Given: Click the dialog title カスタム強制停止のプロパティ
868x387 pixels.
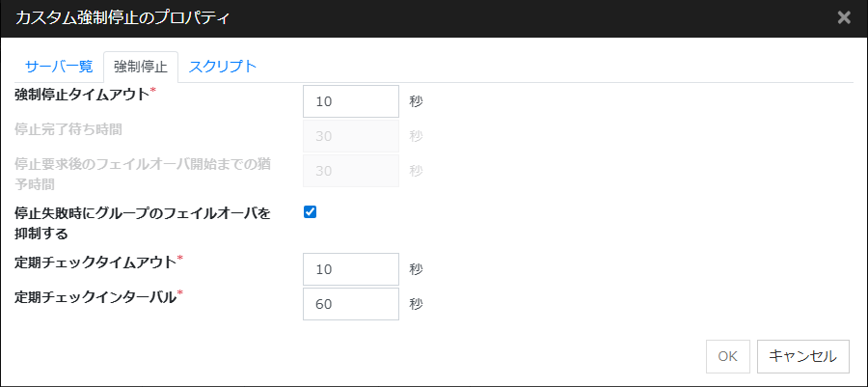Looking at the screenshot, I should coord(123,17).
